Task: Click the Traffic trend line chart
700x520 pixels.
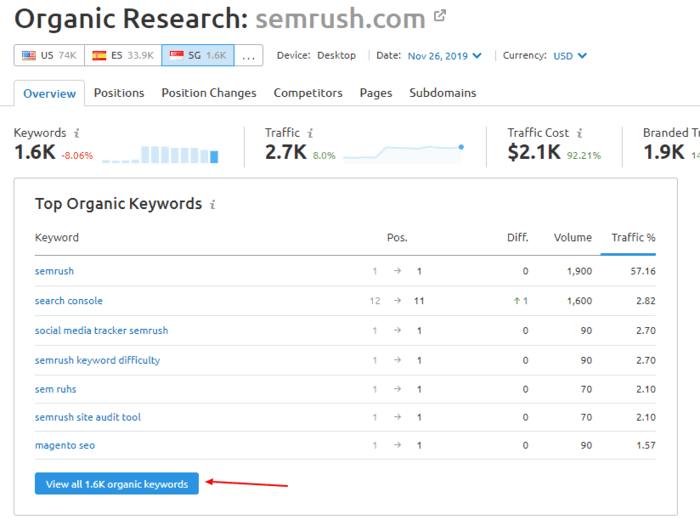Action: point(404,153)
